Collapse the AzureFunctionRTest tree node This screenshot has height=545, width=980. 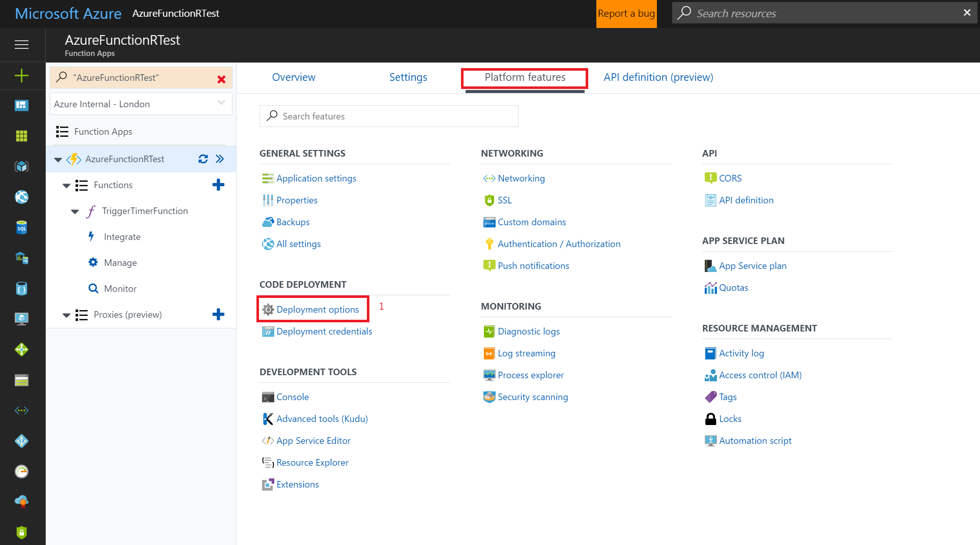click(58, 160)
